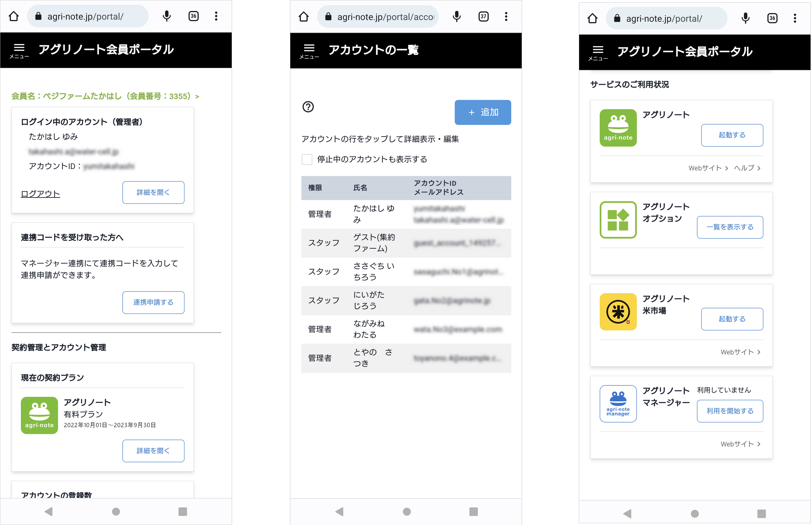
Task: Select the ながみね わたる account row
Action: click(406, 329)
